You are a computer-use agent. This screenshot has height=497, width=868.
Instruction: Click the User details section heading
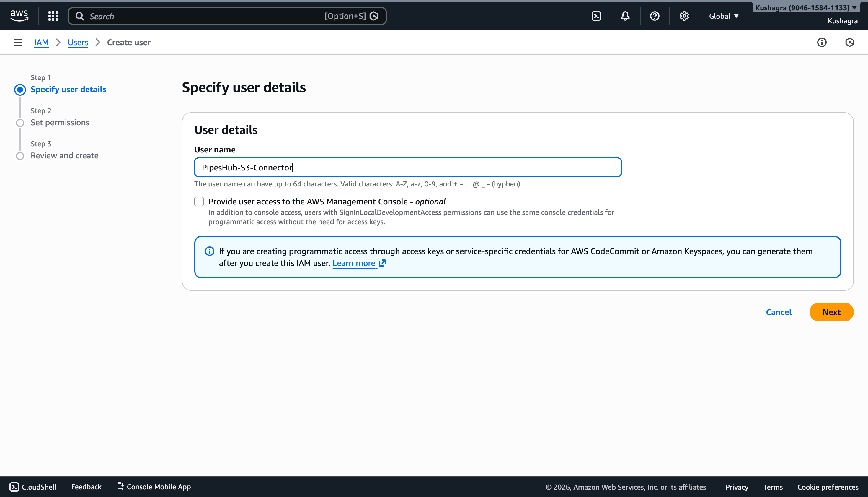226,130
